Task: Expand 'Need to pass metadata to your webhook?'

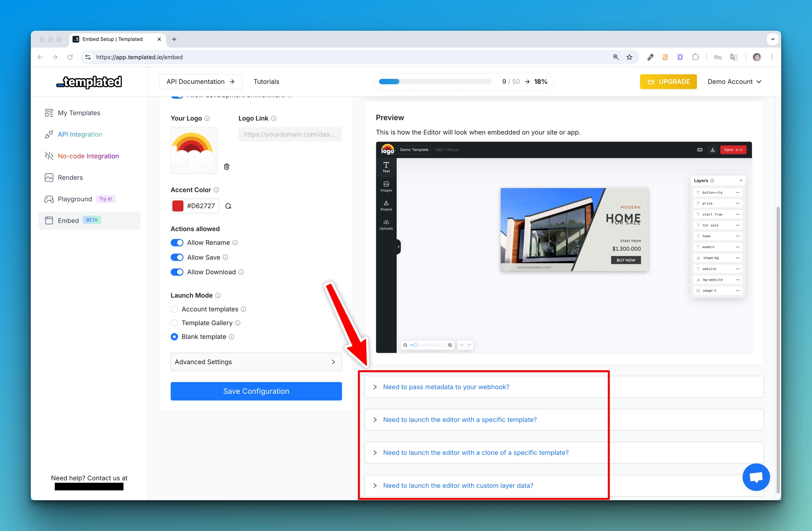Action: [x=564, y=387]
